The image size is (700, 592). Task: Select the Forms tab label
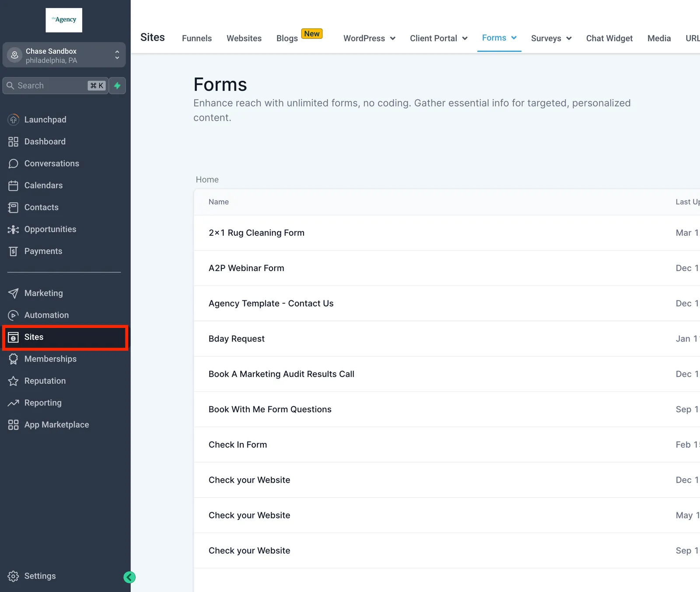494,38
